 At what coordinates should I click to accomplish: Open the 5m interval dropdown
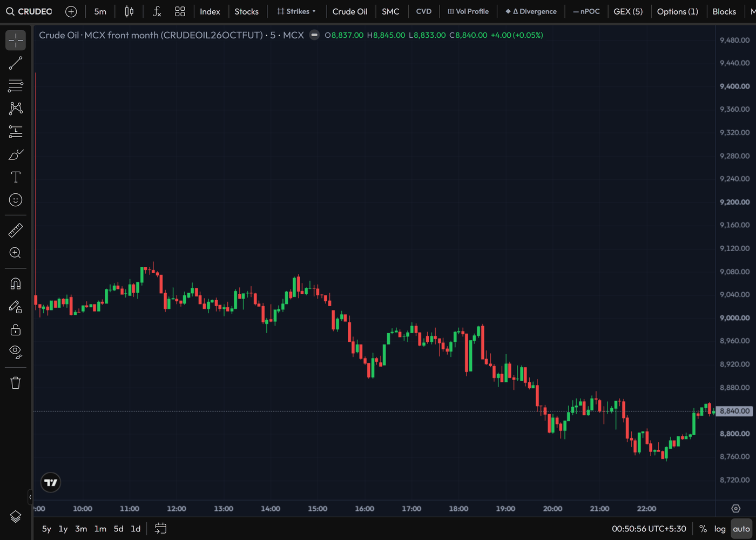[x=100, y=11]
